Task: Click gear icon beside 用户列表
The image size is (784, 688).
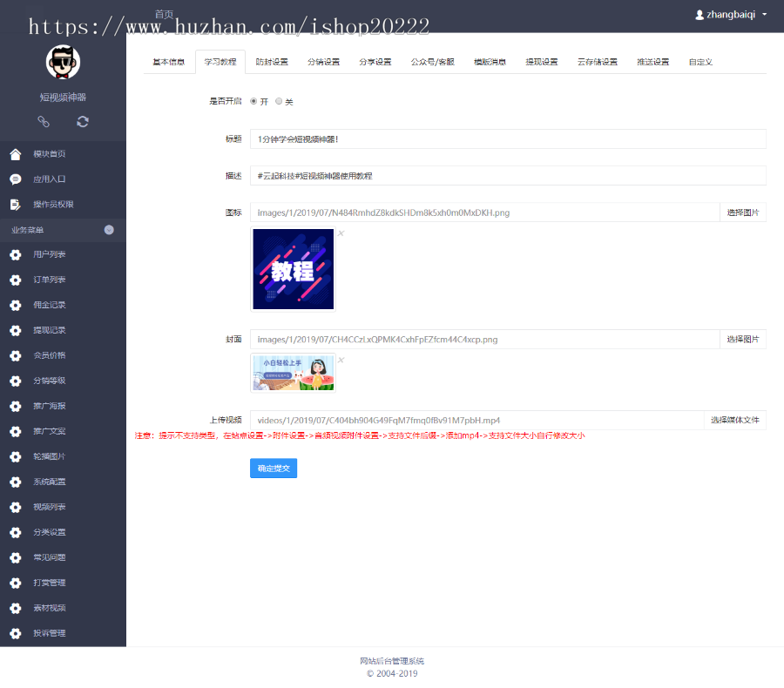Action: click(16, 255)
